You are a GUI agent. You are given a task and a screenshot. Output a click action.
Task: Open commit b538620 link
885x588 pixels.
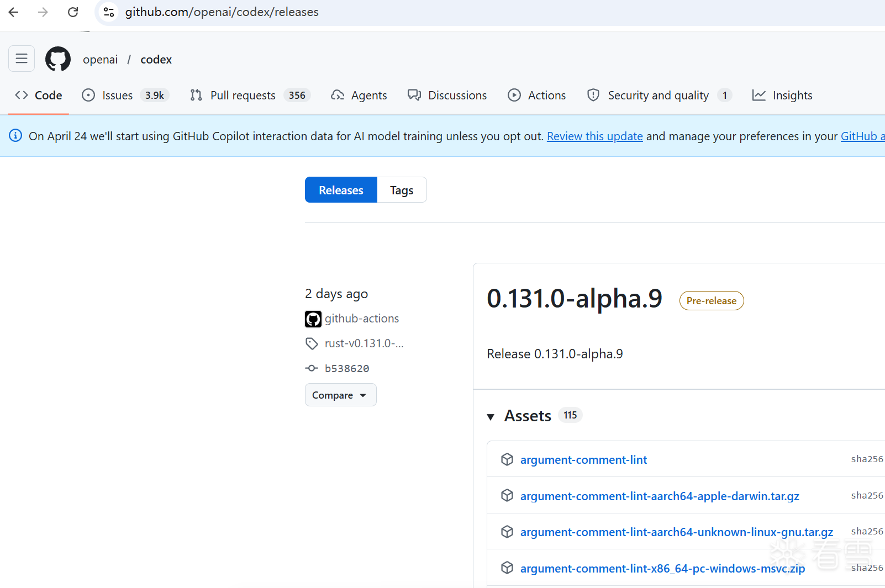[346, 368]
